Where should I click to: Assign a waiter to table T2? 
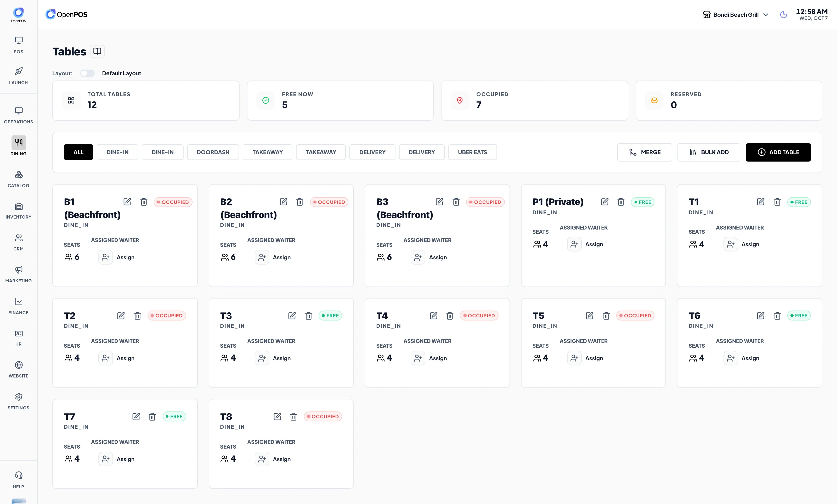[116, 358]
